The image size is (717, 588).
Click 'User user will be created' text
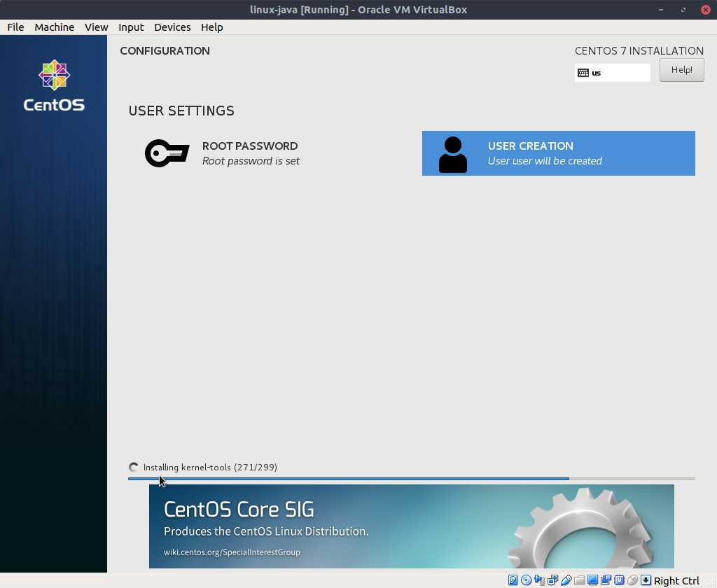(545, 161)
